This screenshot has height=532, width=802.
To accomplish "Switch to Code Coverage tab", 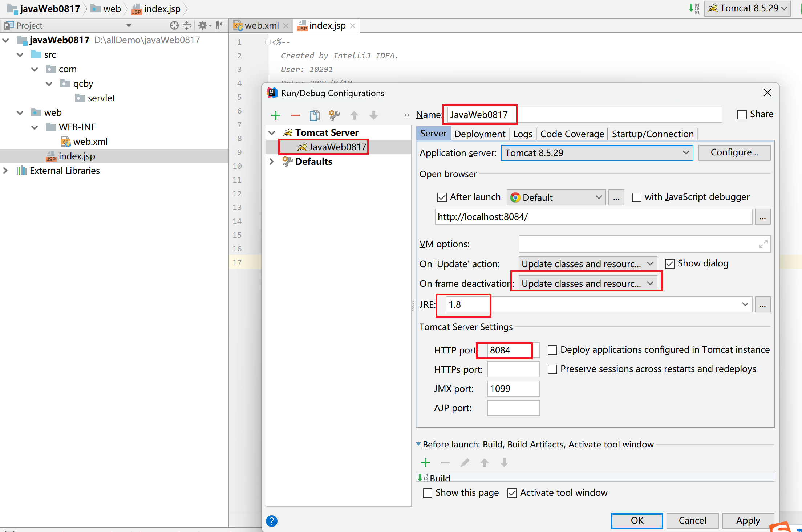I will (572, 134).
